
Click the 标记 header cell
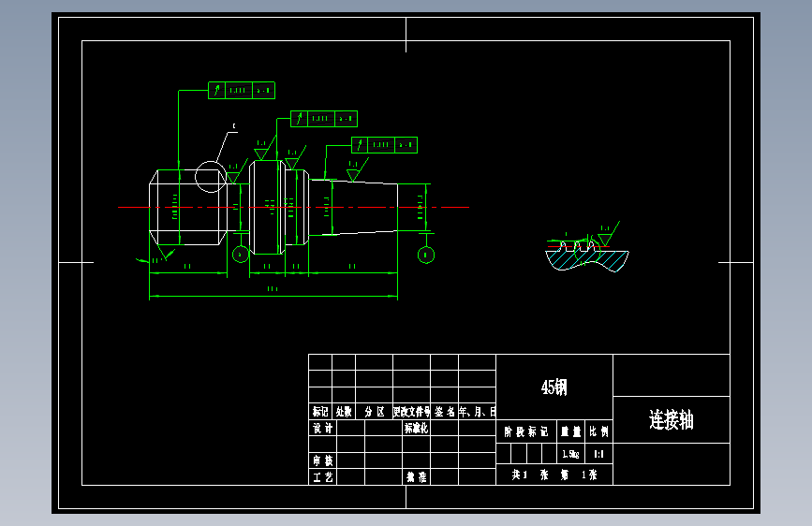320,412
